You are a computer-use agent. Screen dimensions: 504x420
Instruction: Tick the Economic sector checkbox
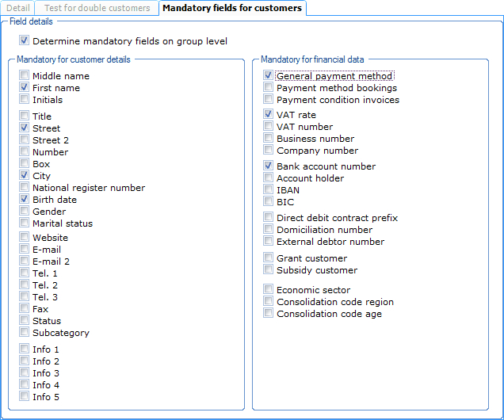269,290
